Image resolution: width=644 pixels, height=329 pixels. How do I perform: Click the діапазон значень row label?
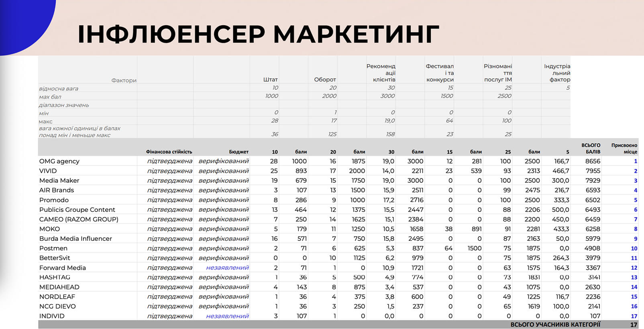[64, 105]
